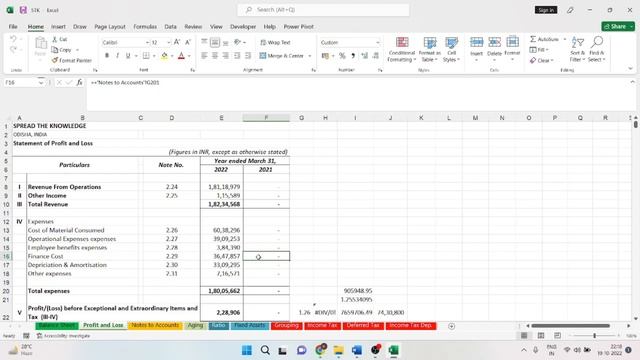640x360 pixels.
Task: Click the search box in title bar
Action: click(323, 10)
